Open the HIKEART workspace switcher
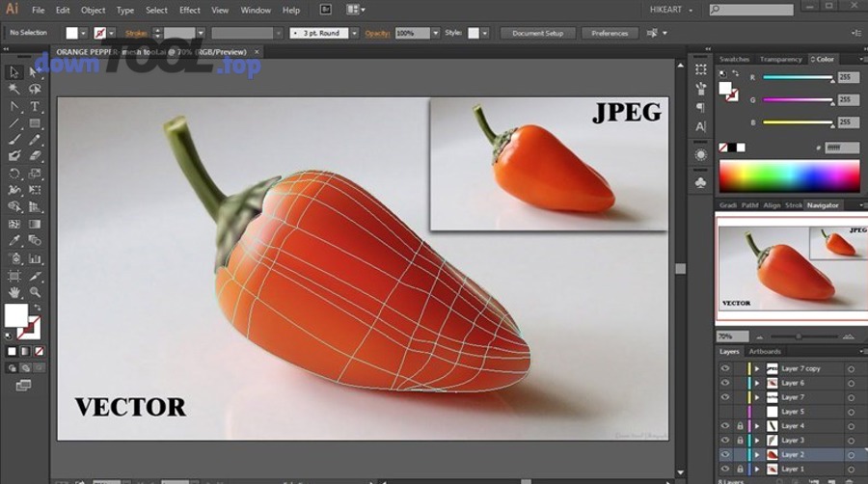 pyautogui.click(x=671, y=10)
